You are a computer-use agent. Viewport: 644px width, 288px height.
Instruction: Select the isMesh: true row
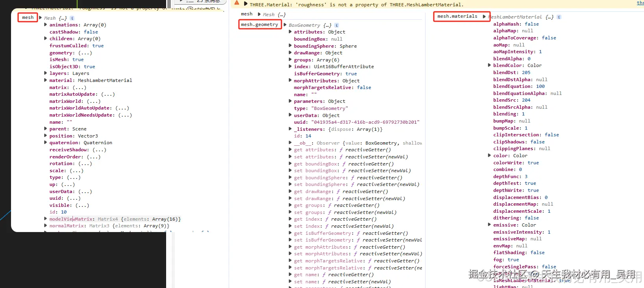pyautogui.click(x=67, y=59)
